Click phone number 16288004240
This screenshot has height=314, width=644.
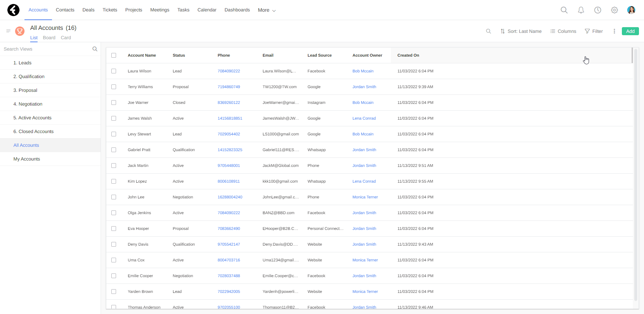click(230, 197)
